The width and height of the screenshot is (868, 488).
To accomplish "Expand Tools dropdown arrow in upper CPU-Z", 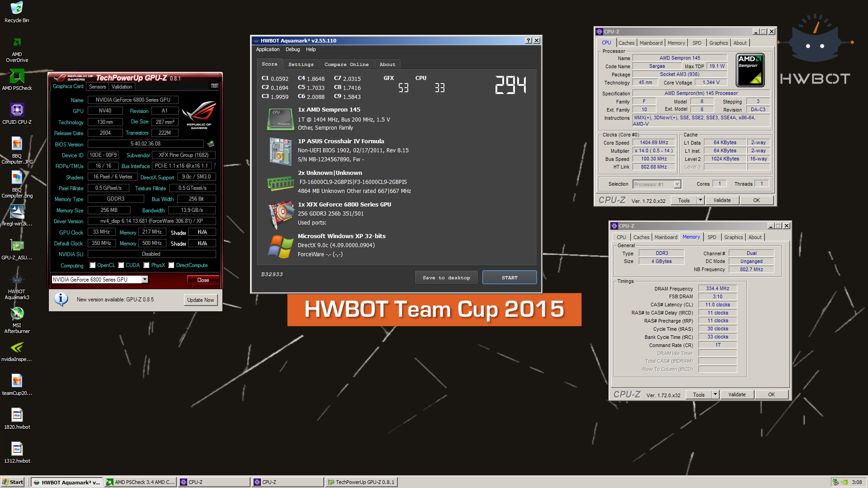I will 700,200.
